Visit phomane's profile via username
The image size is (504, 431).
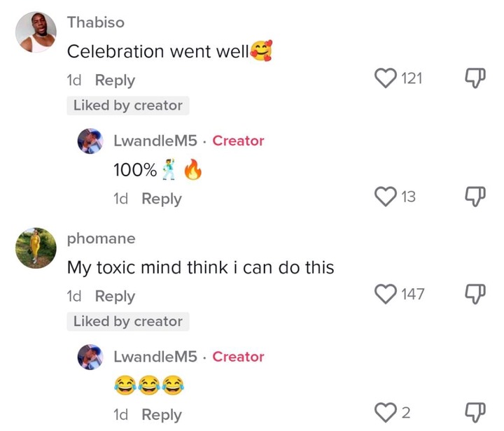(101, 238)
